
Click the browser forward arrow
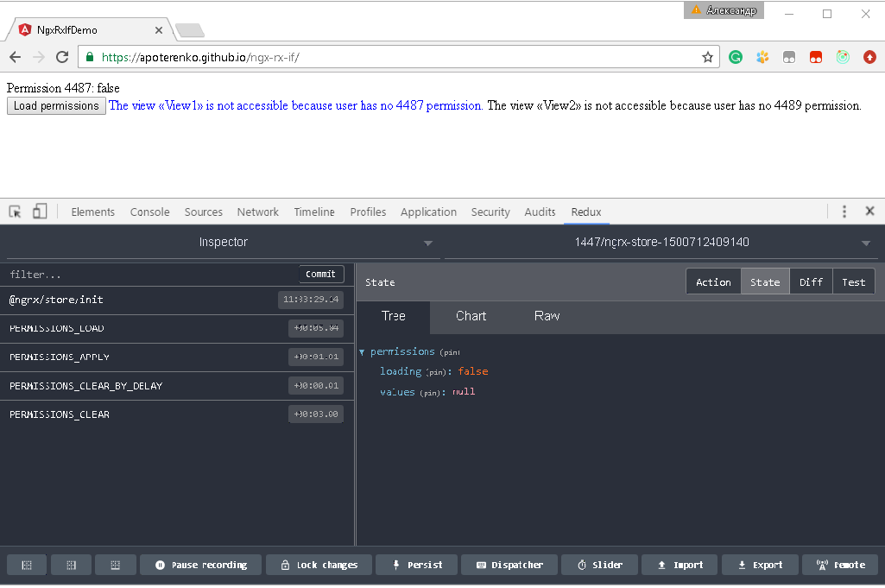point(38,57)
